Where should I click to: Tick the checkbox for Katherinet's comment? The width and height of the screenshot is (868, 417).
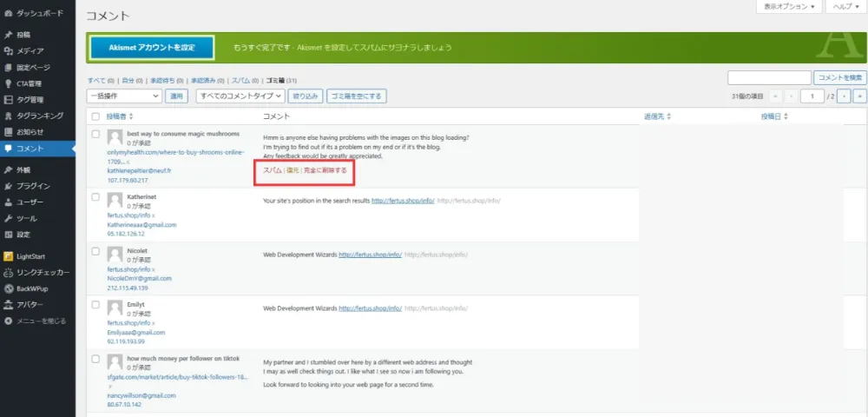[x=95, y=196]
